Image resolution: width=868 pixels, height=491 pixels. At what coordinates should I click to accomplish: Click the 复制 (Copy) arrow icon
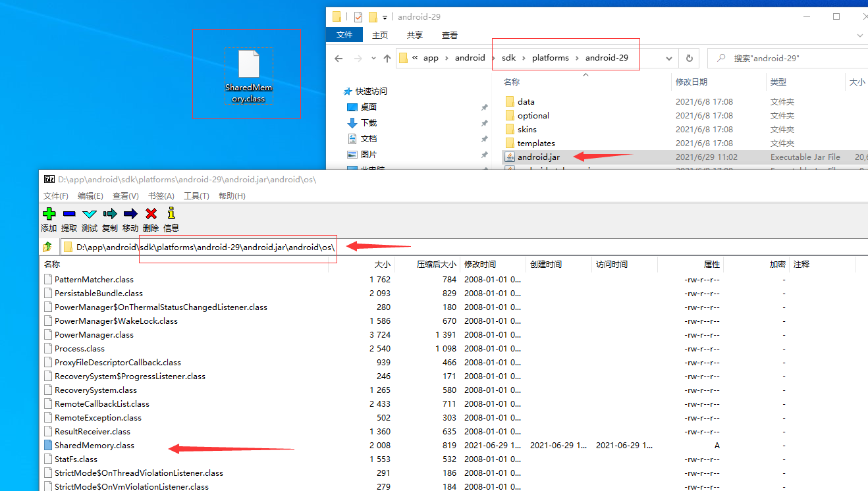point(110,213)
